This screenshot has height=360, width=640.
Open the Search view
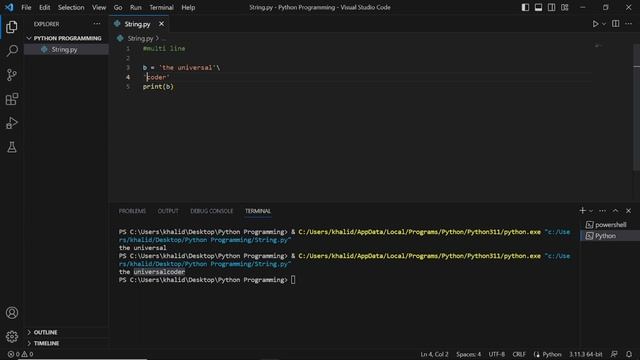(12, 51)
